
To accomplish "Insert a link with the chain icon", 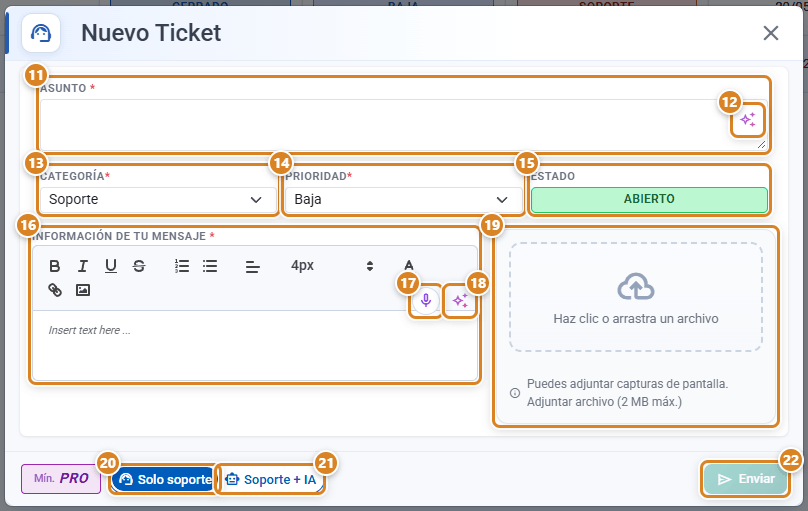I will [55, 290].
